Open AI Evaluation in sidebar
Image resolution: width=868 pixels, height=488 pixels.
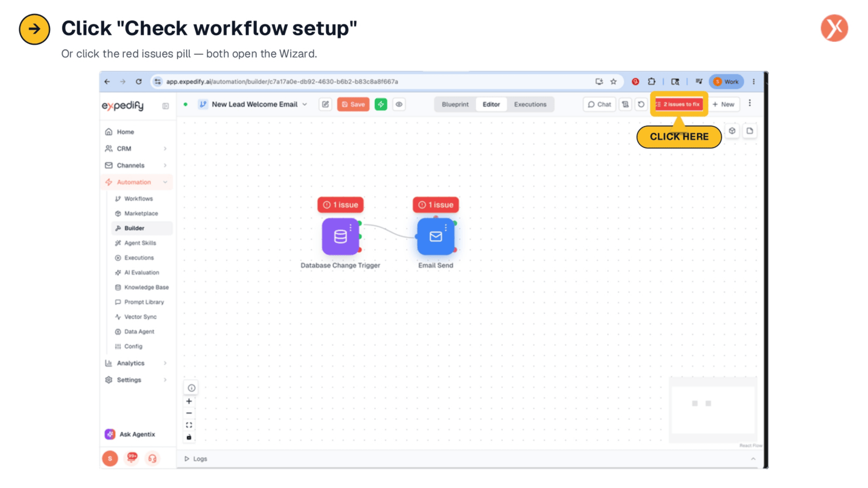coord(142,272)
